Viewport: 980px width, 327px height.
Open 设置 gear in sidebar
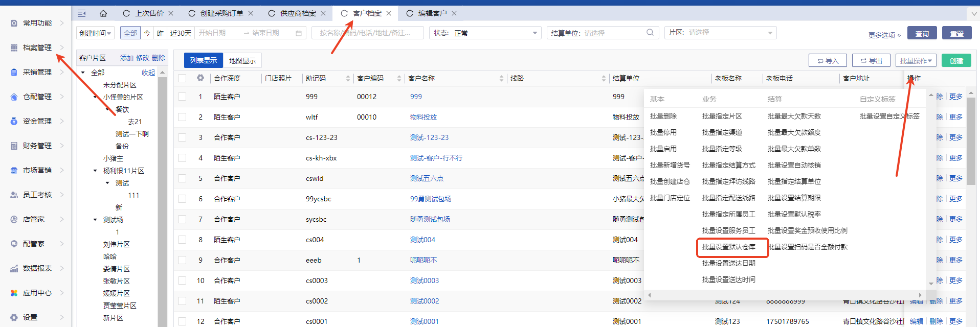pyautogui.click(x=14, y=318)
